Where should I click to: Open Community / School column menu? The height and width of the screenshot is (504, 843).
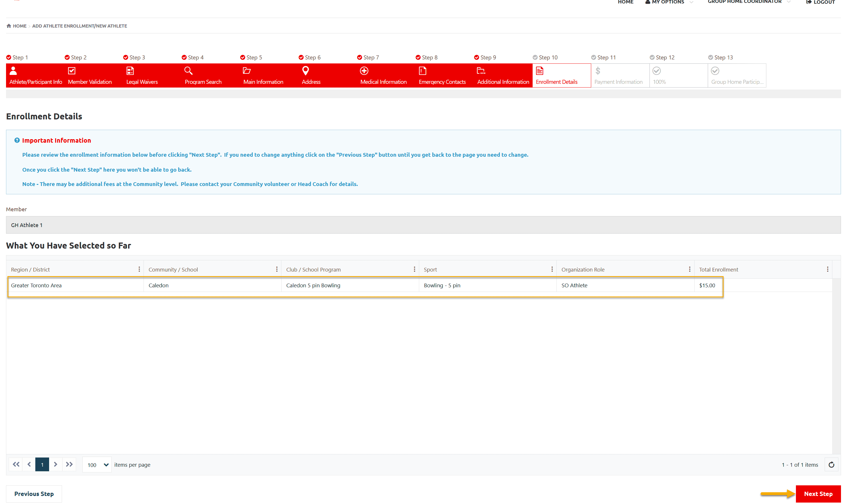tap(277, 269)
